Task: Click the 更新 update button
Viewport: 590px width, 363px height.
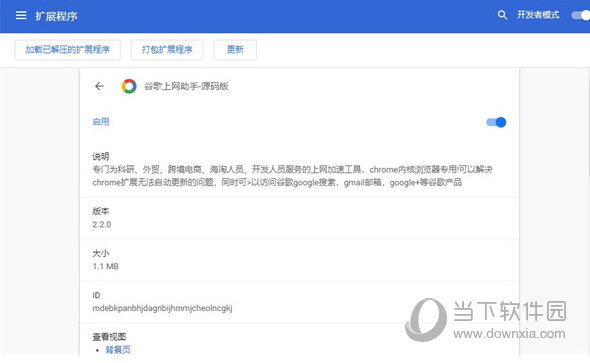Action: (x=235, y=50)
